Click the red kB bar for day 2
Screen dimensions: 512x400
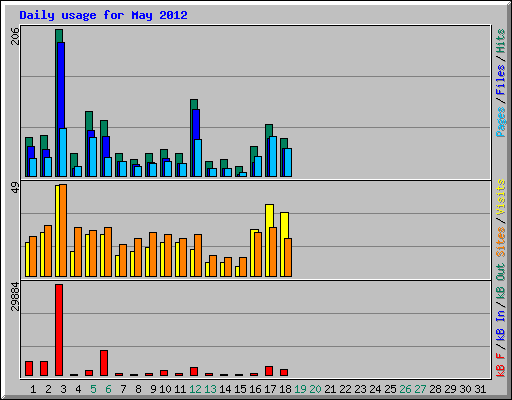click(x=44, y=369)
